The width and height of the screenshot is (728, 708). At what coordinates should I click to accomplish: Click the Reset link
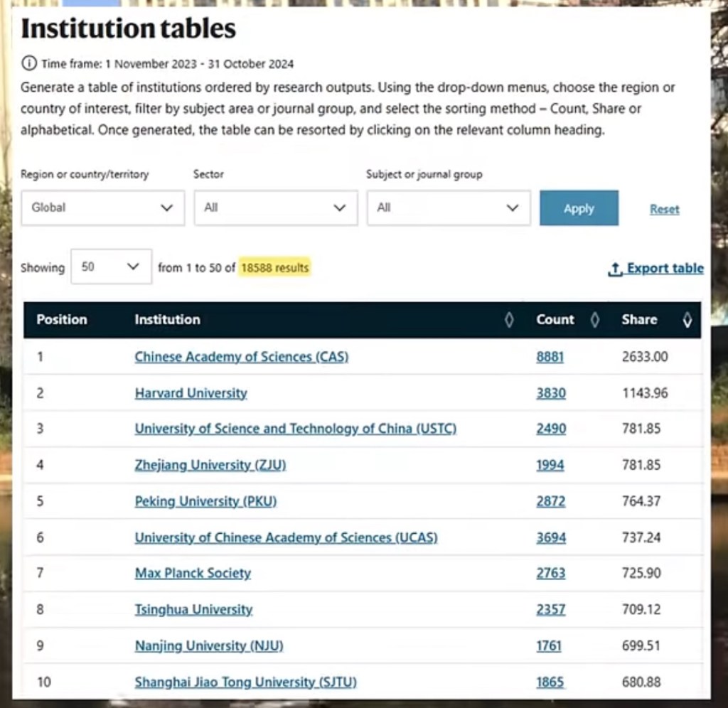tap(664, 209)
